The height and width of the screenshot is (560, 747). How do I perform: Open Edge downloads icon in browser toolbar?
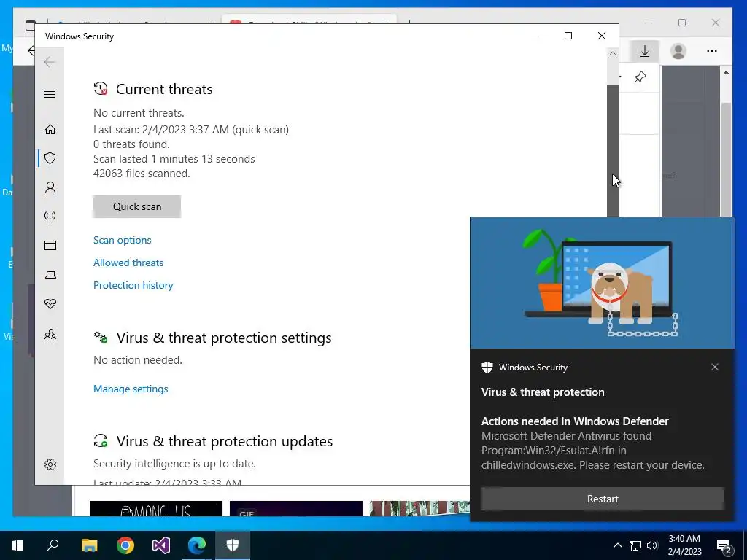coord(645,51)
